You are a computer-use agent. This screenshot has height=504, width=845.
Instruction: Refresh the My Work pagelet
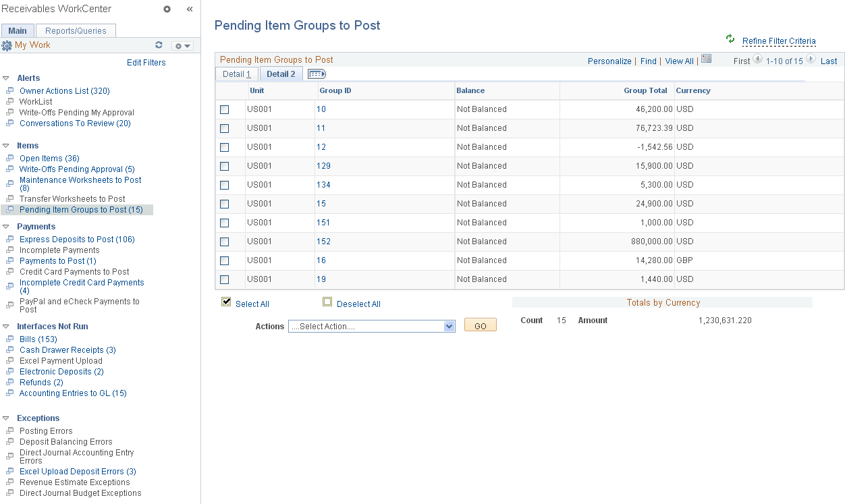point(159,45)
